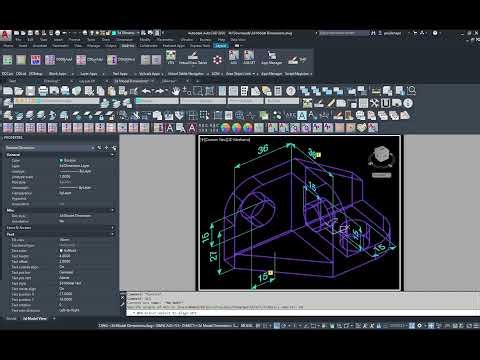Click the Dim style value in Misc
Image resolution: width=480 pixels, height=360 pixels.
(75, 216)
